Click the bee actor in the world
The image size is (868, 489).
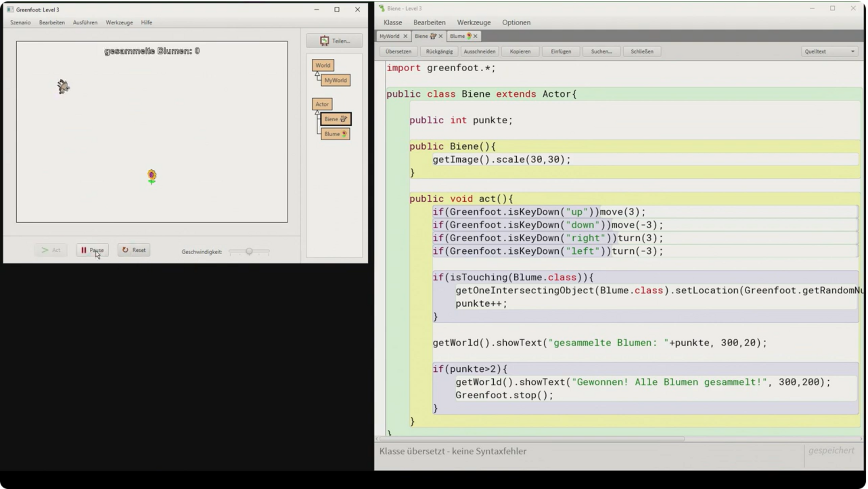63,87
